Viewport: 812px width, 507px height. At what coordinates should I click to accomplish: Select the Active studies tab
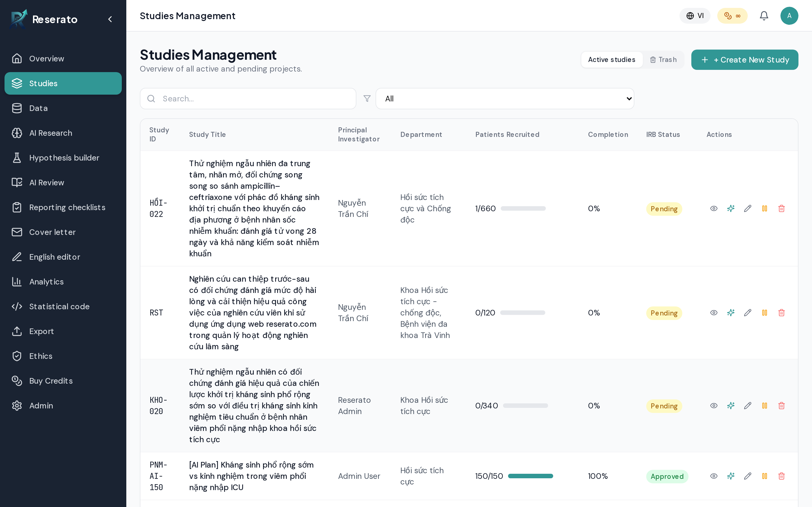(x=612, y=60)
